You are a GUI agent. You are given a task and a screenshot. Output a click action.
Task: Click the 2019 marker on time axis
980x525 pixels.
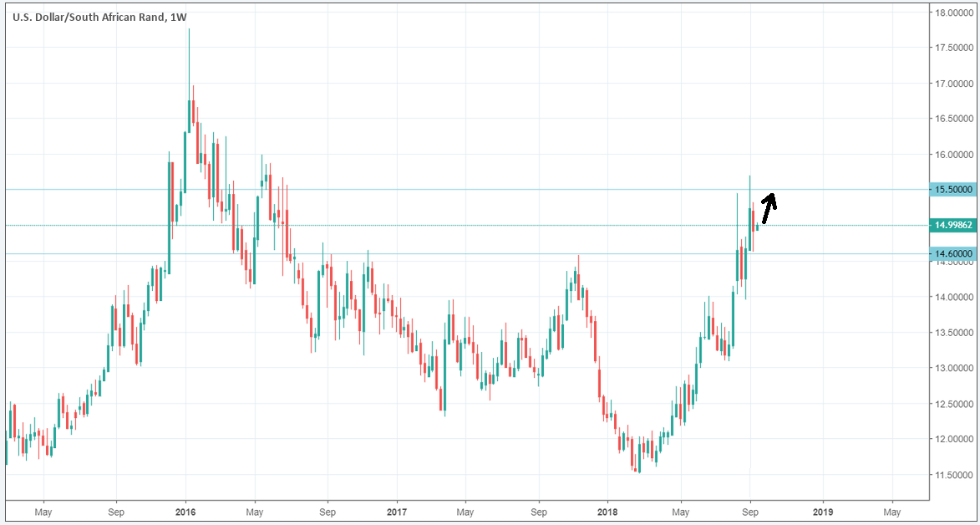click(822, 511)
